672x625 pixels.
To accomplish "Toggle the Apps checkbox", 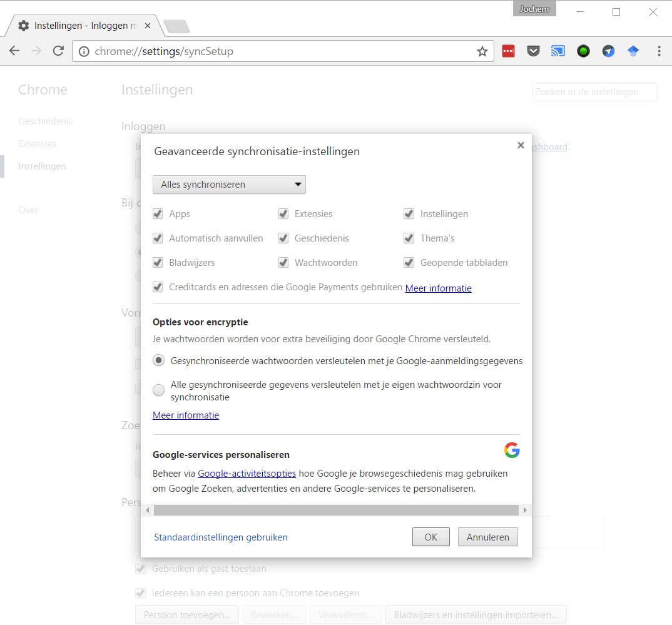I will click(158, 214).
